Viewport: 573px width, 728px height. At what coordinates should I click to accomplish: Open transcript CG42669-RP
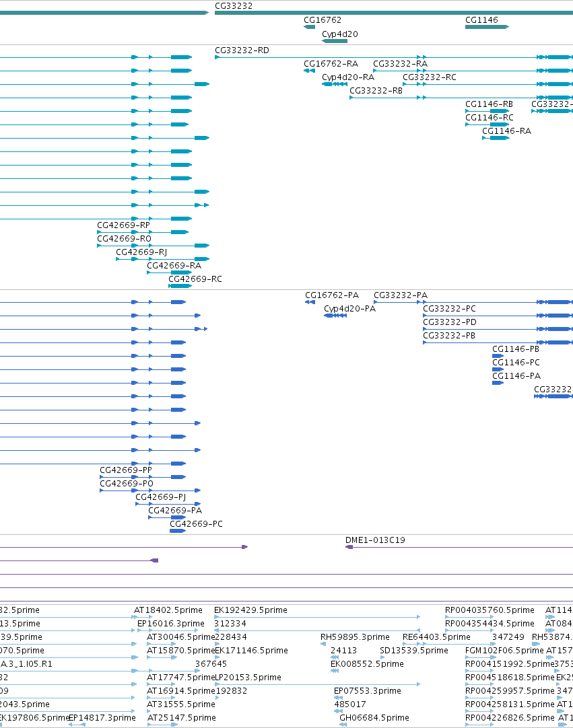[x=123, y=225]
